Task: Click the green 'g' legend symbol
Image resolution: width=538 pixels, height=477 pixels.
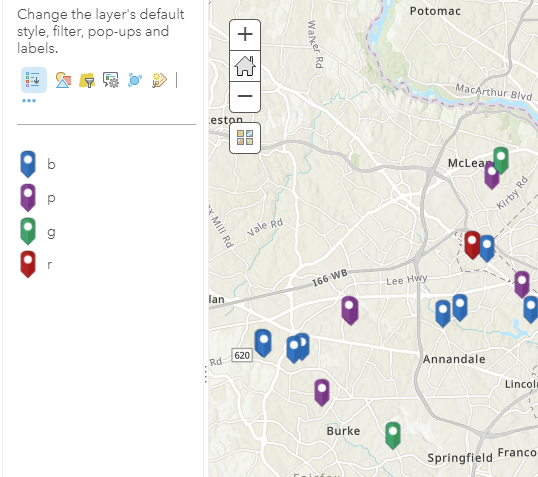Action: (28, 231)
